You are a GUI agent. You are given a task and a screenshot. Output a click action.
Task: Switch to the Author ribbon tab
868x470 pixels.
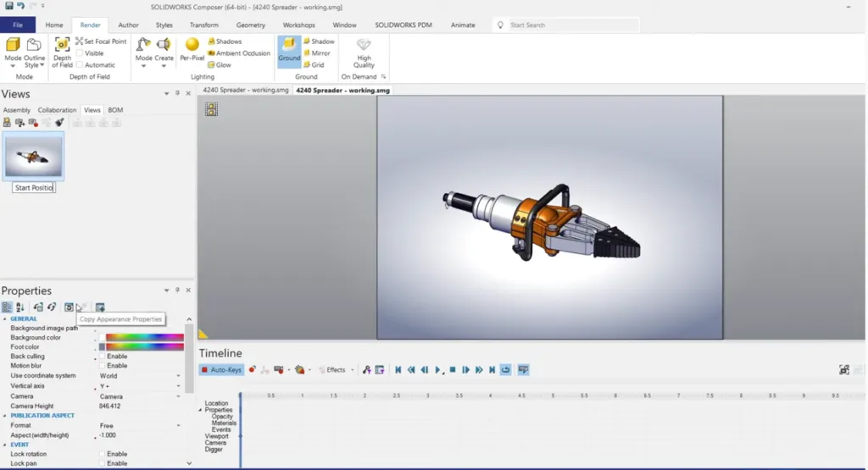(129, 25)
